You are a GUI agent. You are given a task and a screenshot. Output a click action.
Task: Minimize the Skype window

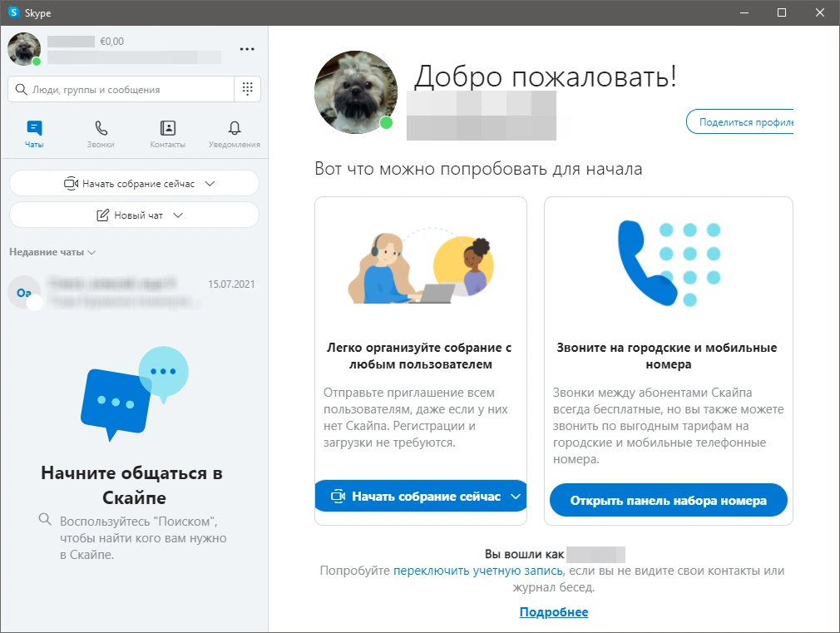[x=744, y=12]
